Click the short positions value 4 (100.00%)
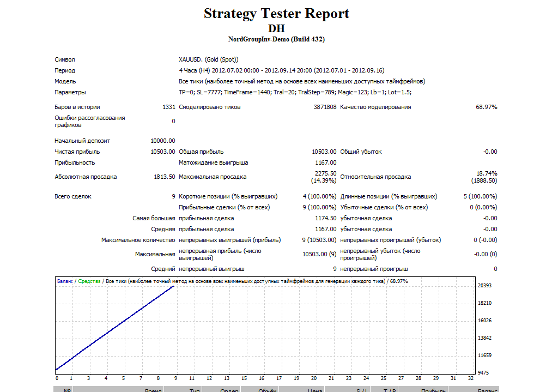The image size is (552, 392). 320,196
